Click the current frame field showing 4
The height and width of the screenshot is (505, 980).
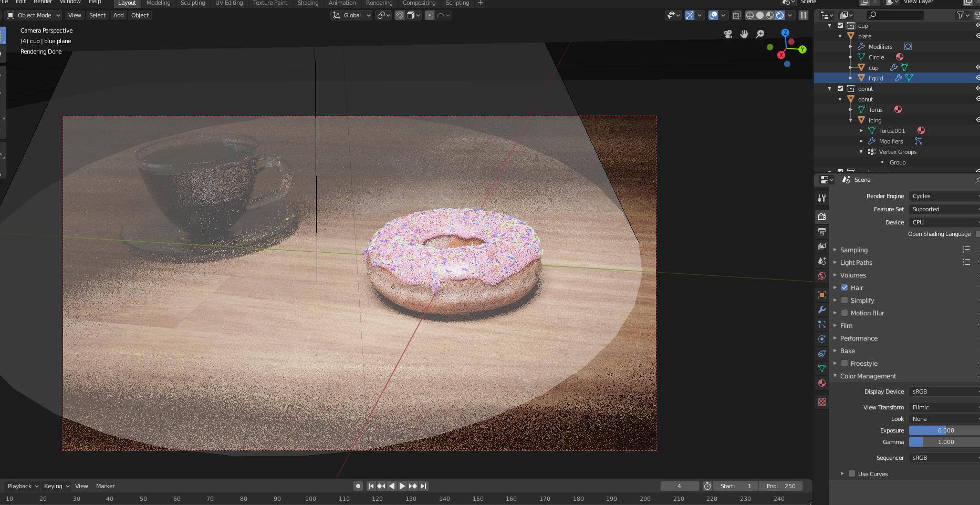pos(679,486)
